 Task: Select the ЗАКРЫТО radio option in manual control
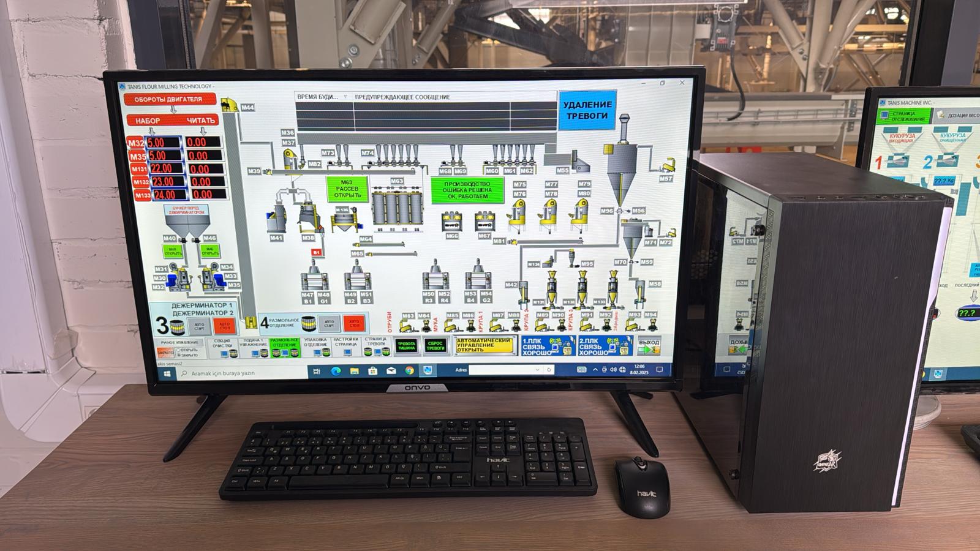pyautogui.click(x=187, y=355)
